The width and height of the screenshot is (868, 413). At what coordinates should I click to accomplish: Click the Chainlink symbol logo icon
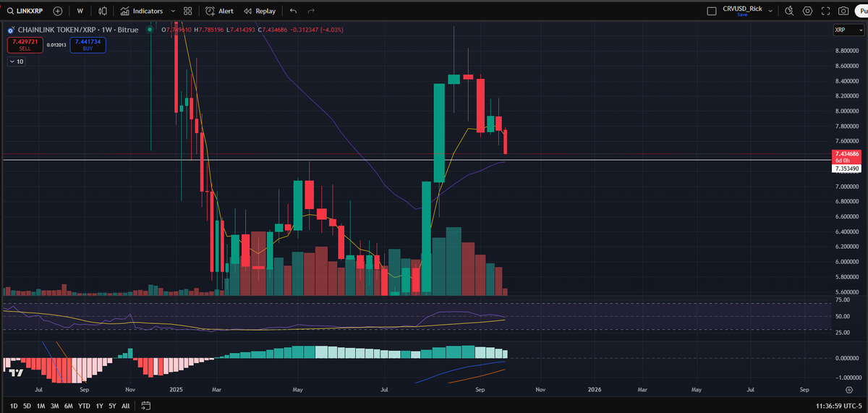[11, 30]
